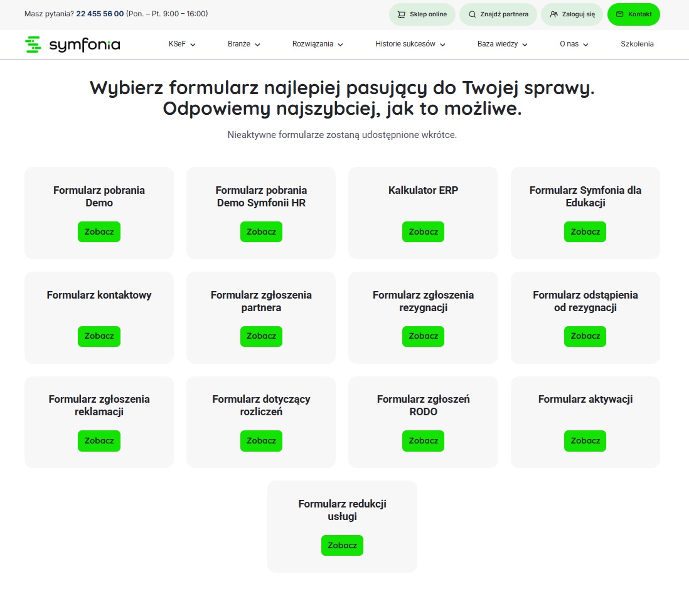
Task: Click the Formularz Symfonia dla Edukacji title
Action: pos(585,196)
